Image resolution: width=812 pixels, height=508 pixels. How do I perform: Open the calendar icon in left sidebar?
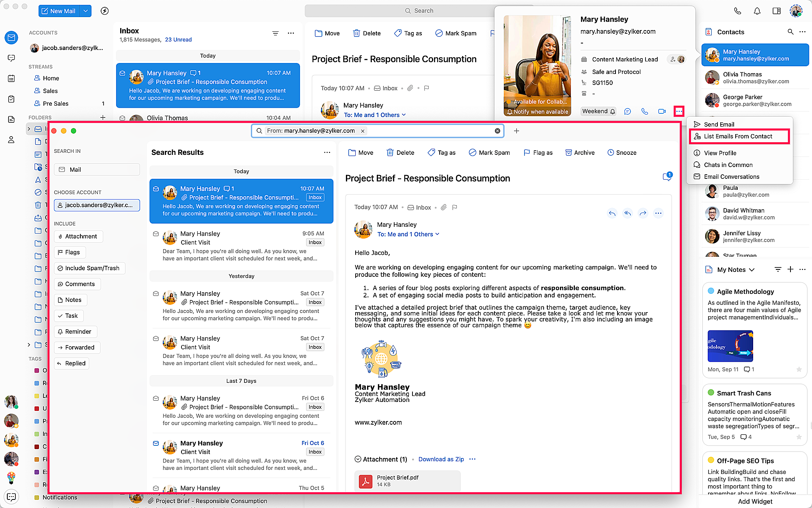point(11,78)
